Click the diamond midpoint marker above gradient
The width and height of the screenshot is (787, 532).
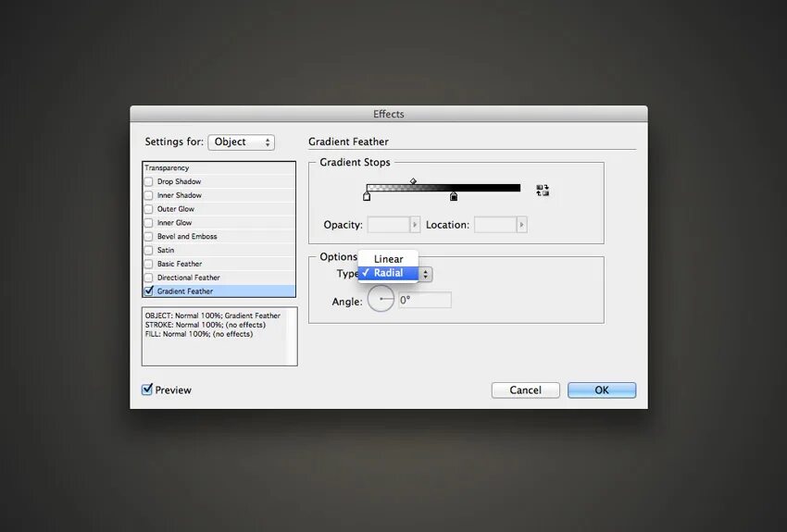(413, 181)
